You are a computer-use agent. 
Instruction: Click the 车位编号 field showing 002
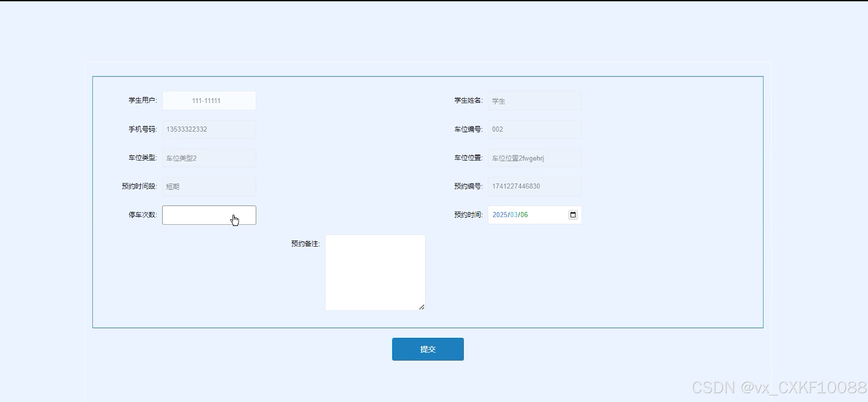click(534, 129)
